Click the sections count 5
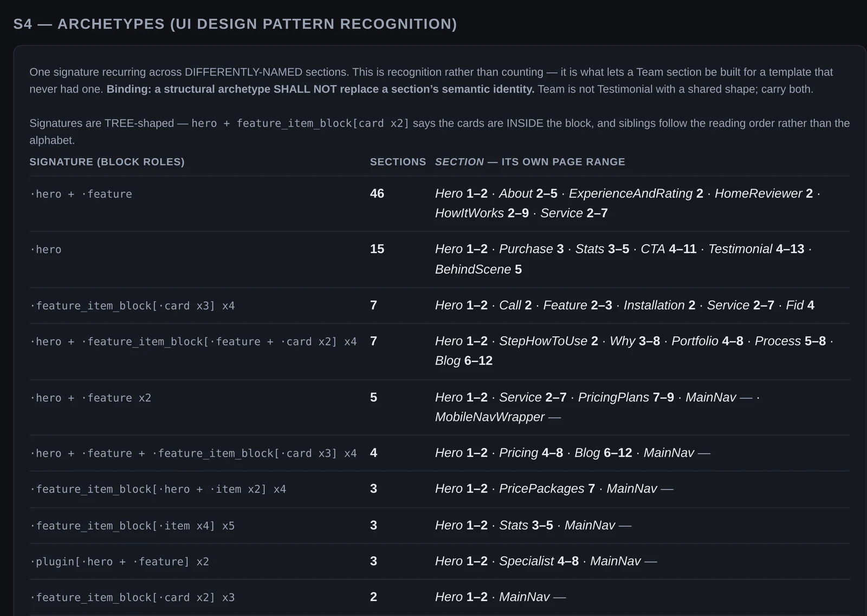867x616 pixels. point(373,397)
